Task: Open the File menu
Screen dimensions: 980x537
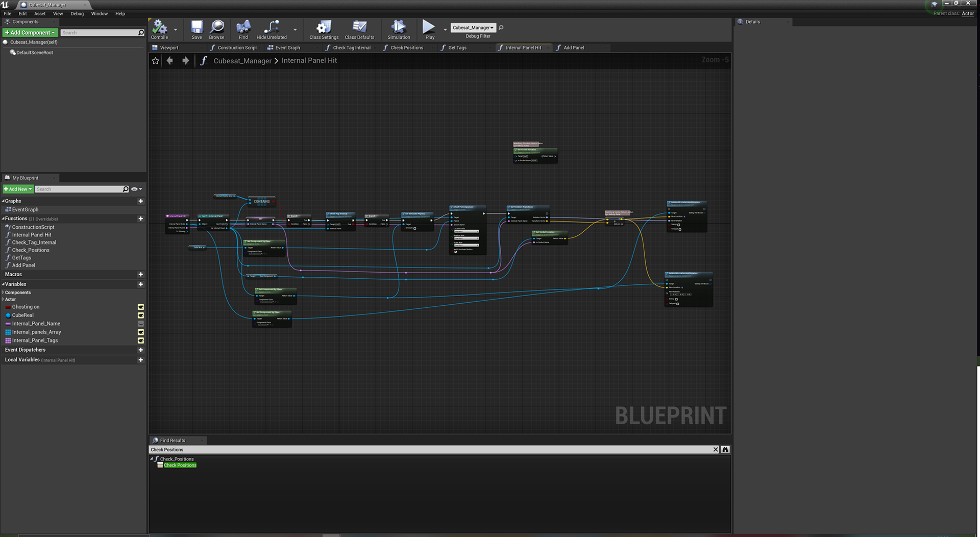Action: click(8, 14)
